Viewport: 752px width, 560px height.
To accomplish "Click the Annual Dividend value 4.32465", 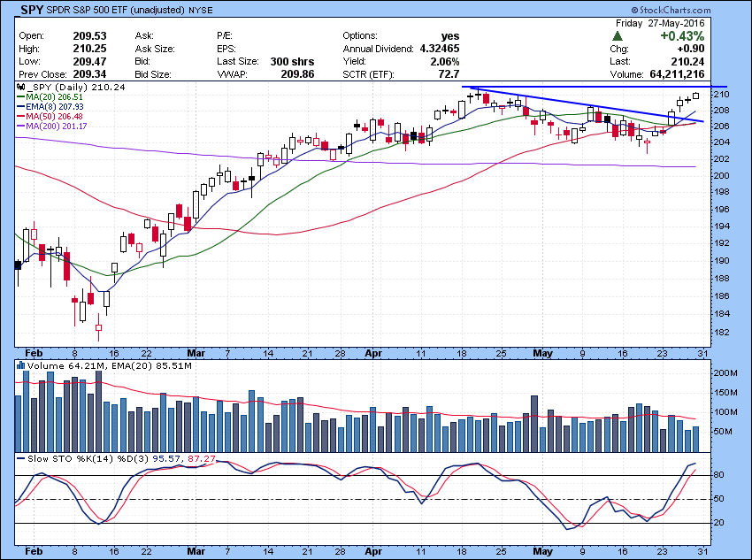I will [440, 49].
